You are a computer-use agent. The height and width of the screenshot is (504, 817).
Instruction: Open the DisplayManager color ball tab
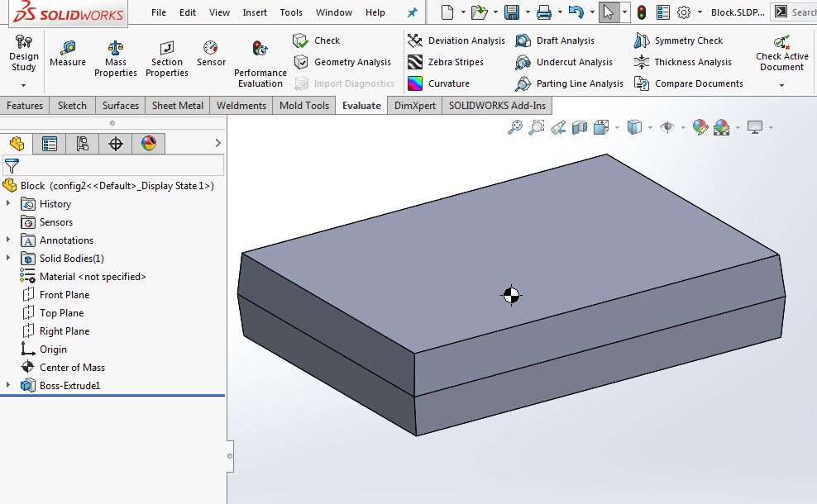pyautogui.click(x=149, y=144)
